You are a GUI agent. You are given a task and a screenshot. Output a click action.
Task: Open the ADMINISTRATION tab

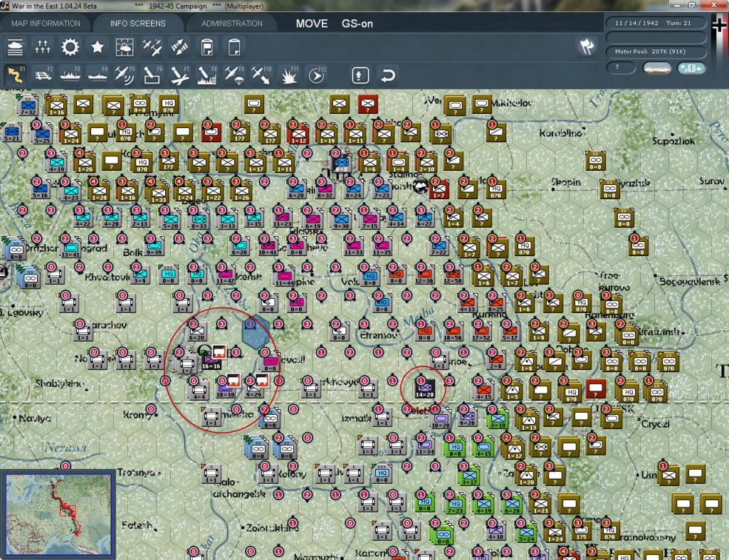point(231,23)
